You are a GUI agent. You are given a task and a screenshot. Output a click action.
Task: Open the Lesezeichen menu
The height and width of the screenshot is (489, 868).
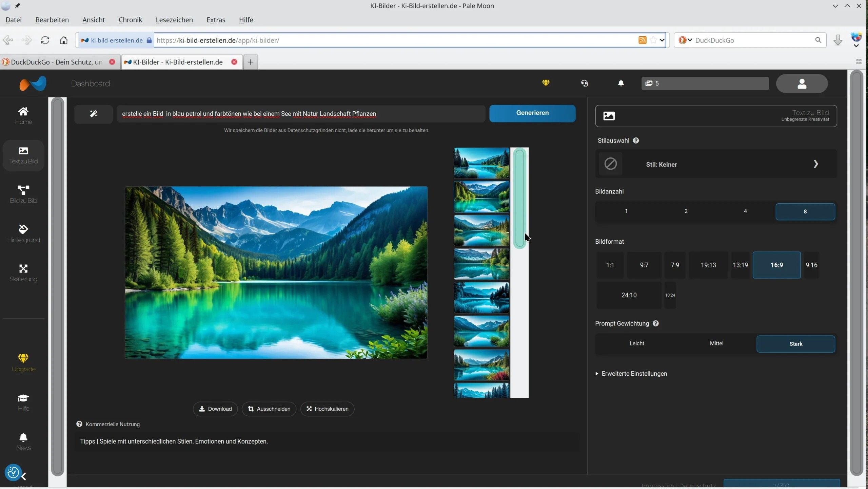[174, 20]
